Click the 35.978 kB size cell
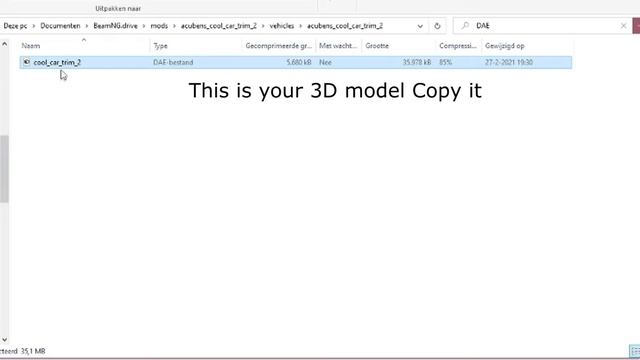This screenshot has height=360, width=640. pos(417,62)
